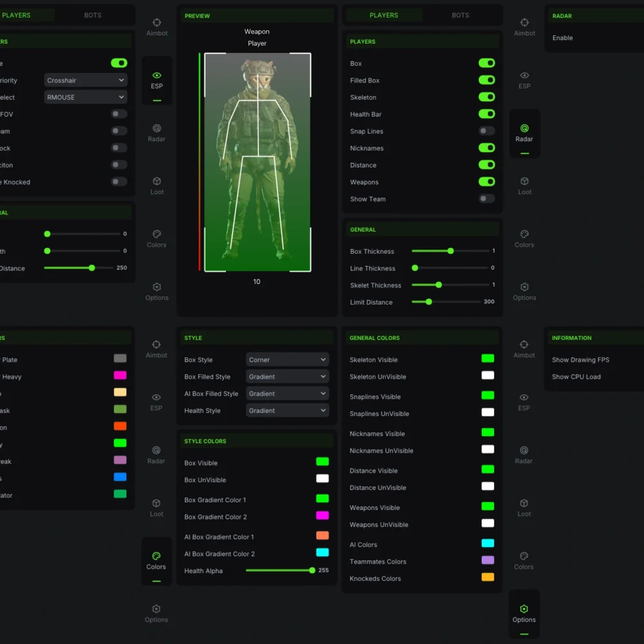Expand the Box Style Corner dropdown
The height and width of the screenshot is (644, 644).
287,359
